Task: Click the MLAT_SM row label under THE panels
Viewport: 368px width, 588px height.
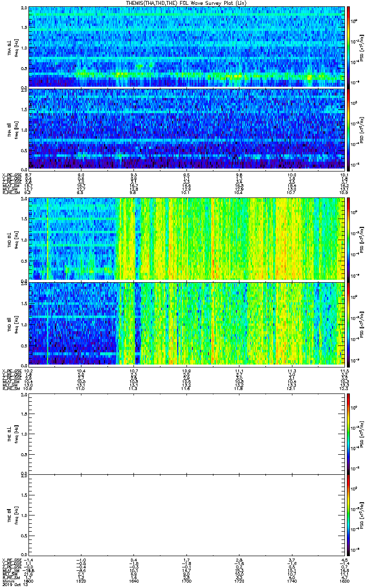Action: (x=11, y=570)
